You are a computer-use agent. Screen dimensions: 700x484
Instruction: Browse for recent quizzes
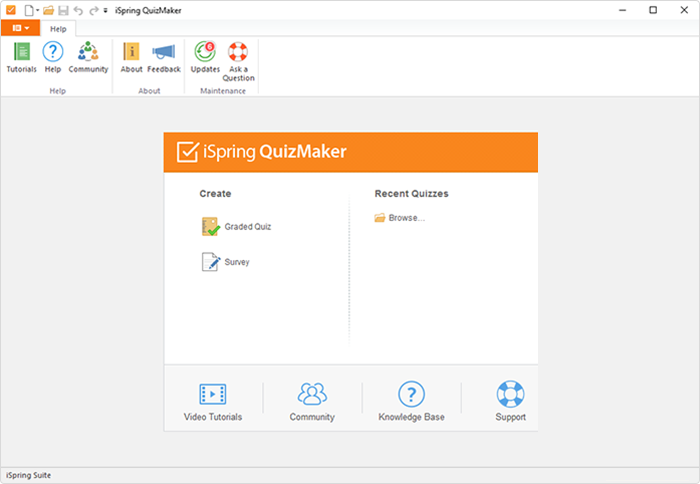tap(400, 218)
